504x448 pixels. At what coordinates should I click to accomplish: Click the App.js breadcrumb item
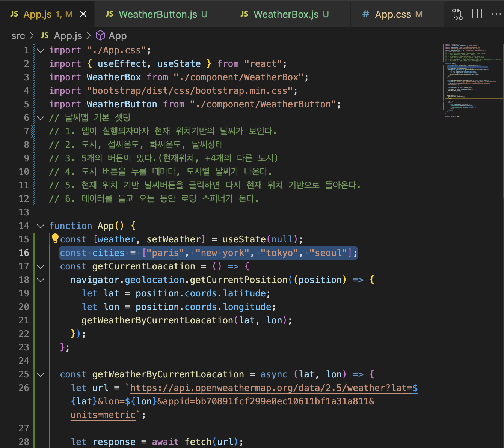68,36
